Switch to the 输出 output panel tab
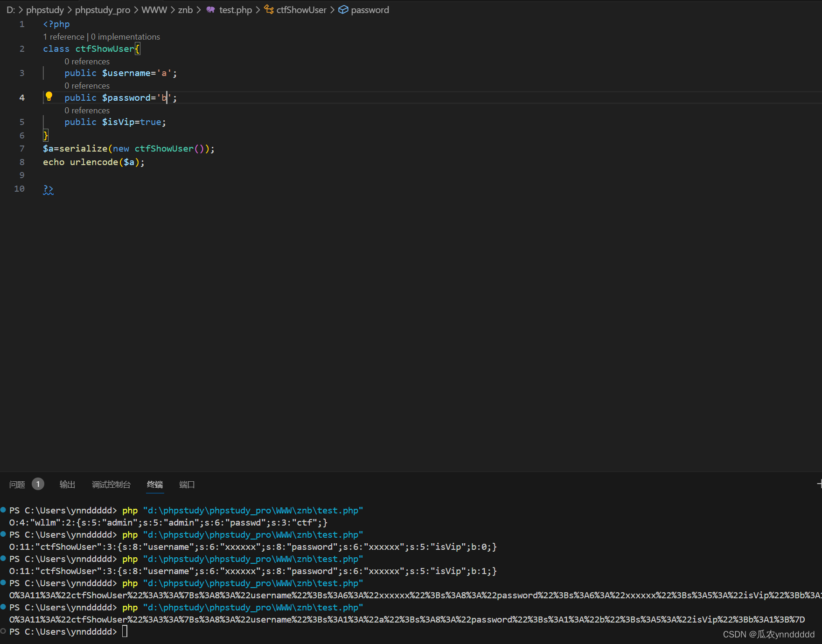Image resolution: width=822 pixels, height=644 pixels. (67, 485)
